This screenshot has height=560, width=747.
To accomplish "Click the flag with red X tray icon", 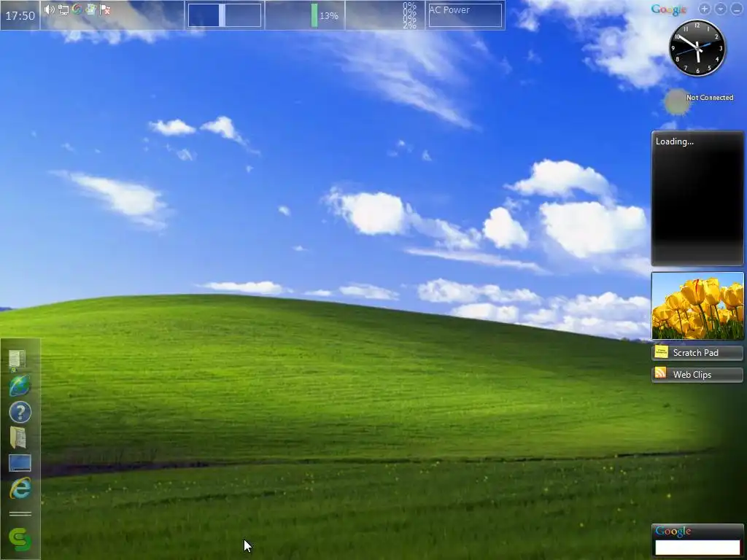I will [105, 9].
